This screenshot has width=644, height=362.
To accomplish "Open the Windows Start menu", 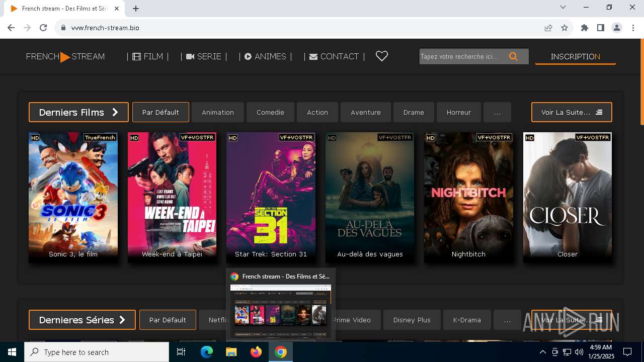I will [x=12, y=352].
